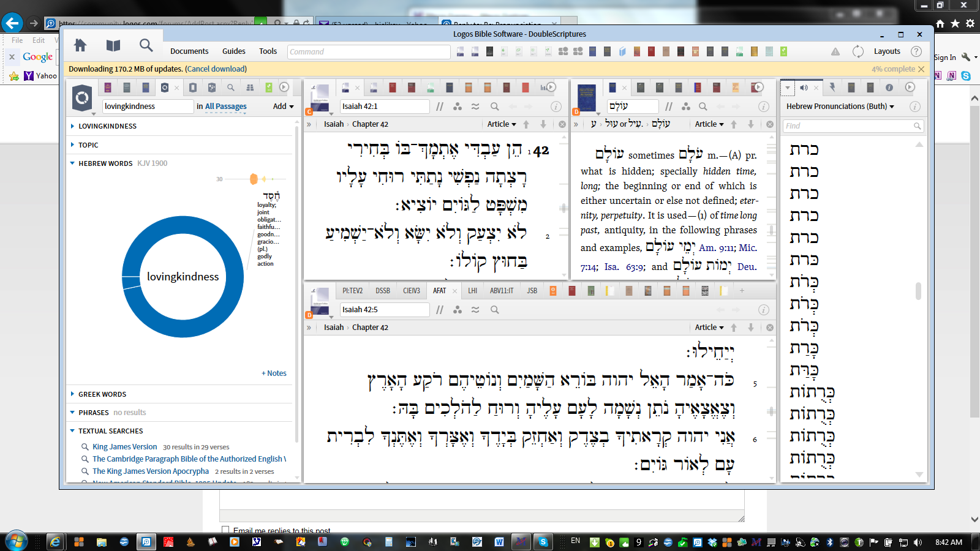This screenshot has width=980, height=551.
Task: Navigate to previous article in Isaiah 42:1 panel
Action: (x=526, y=124)
